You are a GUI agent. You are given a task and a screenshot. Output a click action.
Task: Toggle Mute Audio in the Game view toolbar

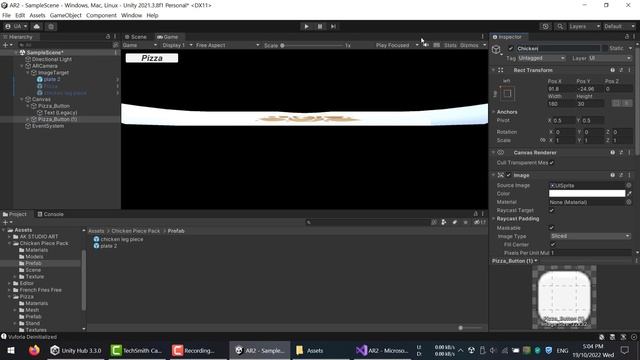pyautogui.click(x=426, y=45)
